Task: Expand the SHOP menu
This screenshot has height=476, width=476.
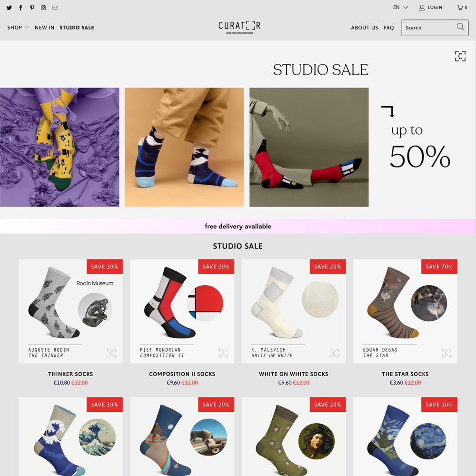Action: click(x=18, y=28)
